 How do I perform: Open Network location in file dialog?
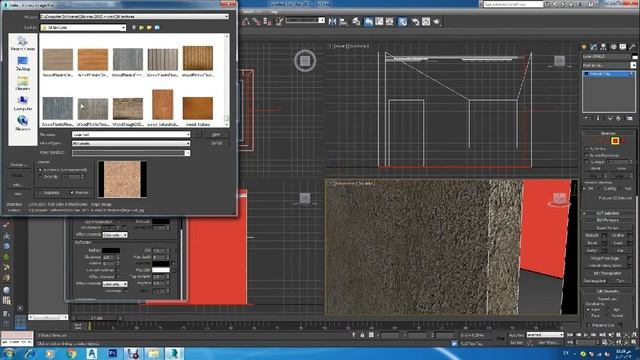22,123
